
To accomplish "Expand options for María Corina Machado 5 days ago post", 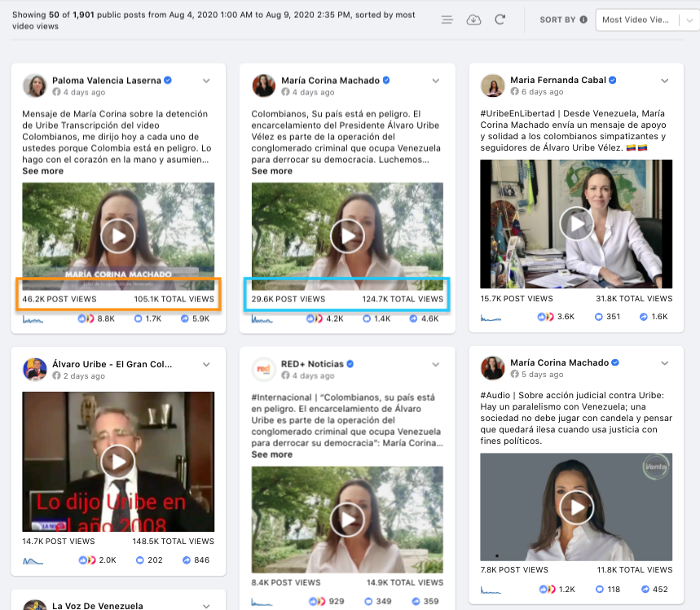I will pyautogui.click(x=665, y=362).
